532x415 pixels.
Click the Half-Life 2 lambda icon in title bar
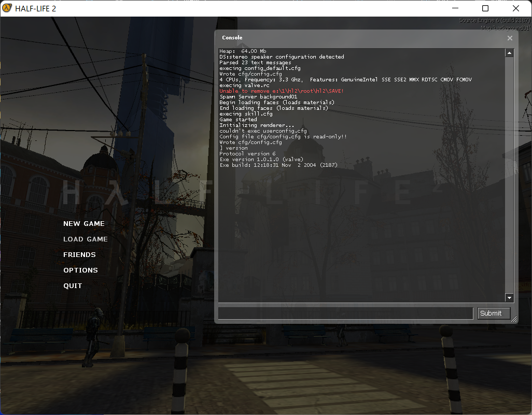(x=8, y=8)
